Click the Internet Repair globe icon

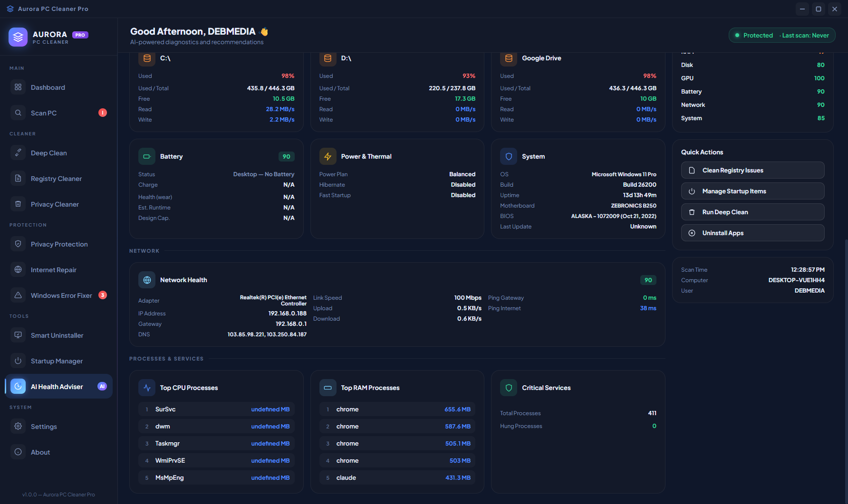(18, 270)
